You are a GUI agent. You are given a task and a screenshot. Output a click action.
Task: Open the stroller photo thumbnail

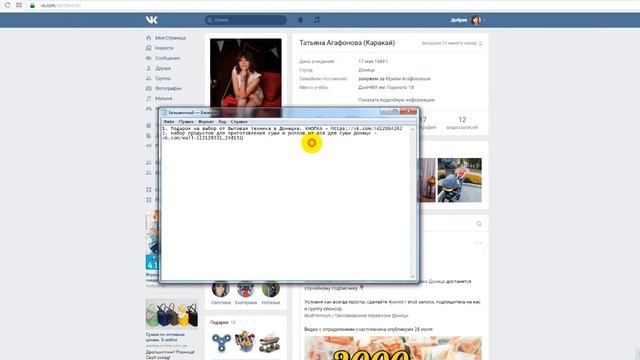pos(460,180)
